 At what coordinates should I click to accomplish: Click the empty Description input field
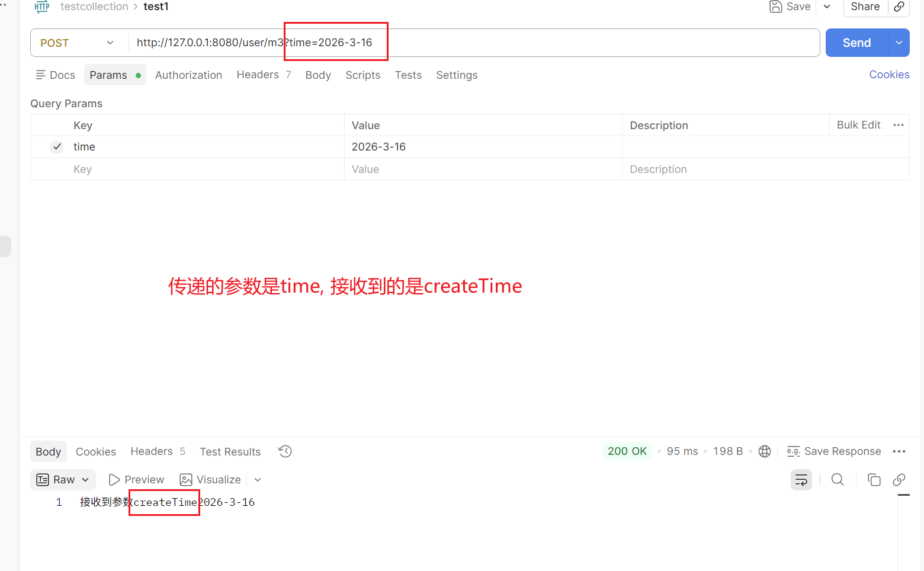click(x=766, y=169)
